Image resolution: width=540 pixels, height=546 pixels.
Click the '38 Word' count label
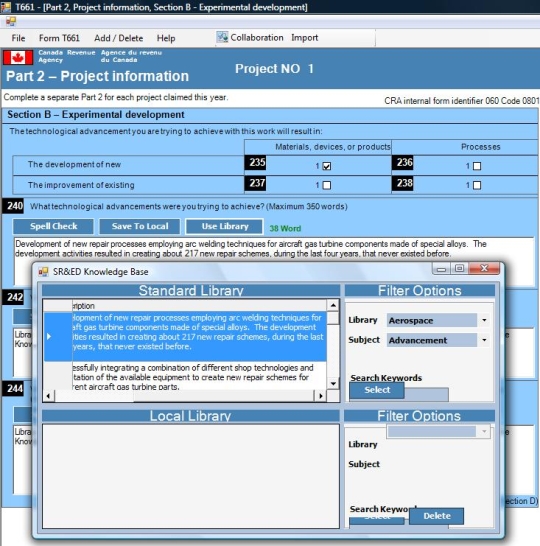[285, 228]
